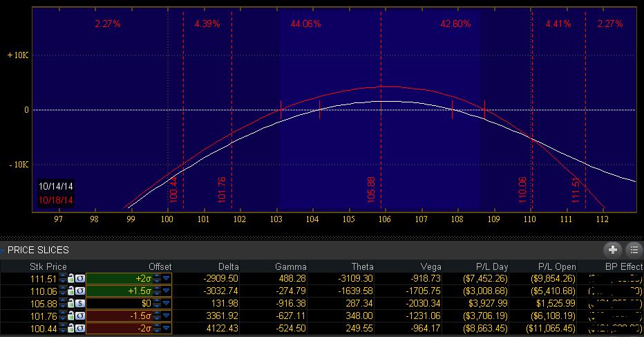This screenshot has height=337, width=644.
Task: Adjust stock price stepper for 100.44
Action: [x=62, y=328]
